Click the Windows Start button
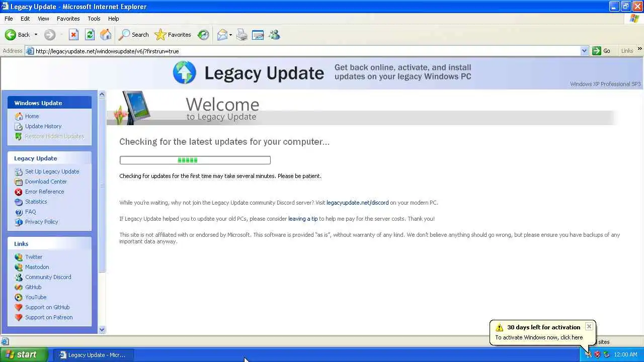Viewport: 644px width, 362px height. [x=24, y=354]
